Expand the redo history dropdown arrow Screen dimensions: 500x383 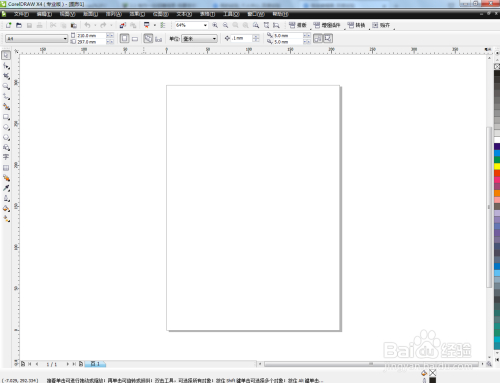pyautogui.click(x=111, y=25)
